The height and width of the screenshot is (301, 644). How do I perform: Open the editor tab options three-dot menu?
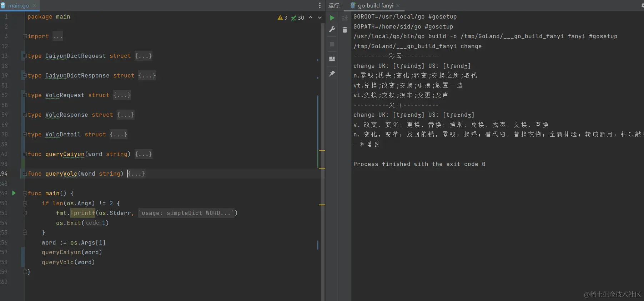click(x=320, y=5)
